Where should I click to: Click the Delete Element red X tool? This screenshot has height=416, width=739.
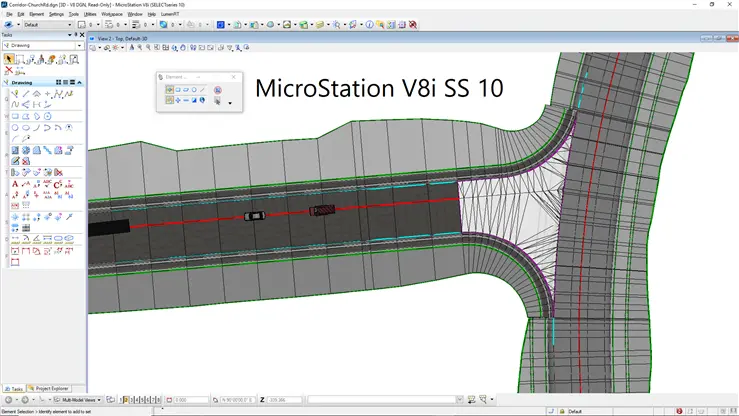9,71
